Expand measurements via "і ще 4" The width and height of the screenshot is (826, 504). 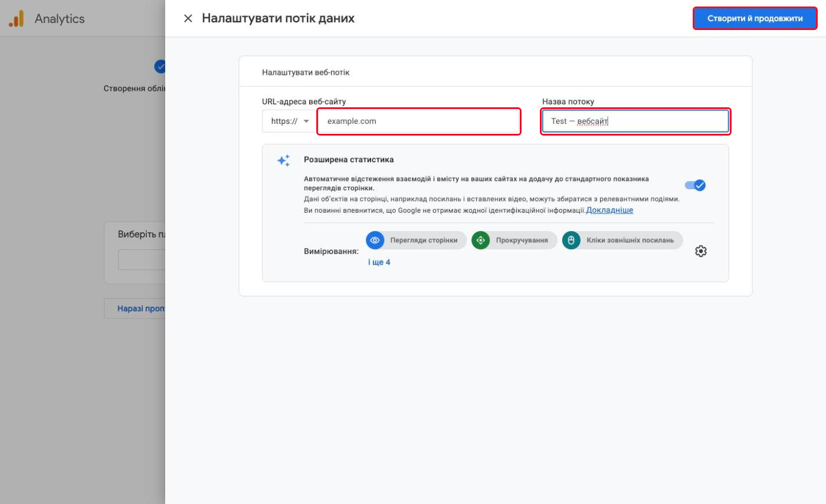(379, 262)
